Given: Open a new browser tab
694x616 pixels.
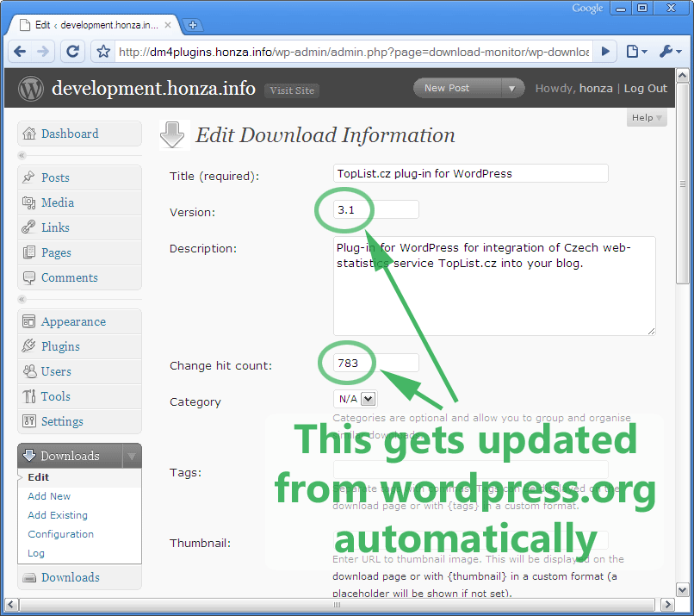Looking at the screenshot, I should tap(193, 25).
